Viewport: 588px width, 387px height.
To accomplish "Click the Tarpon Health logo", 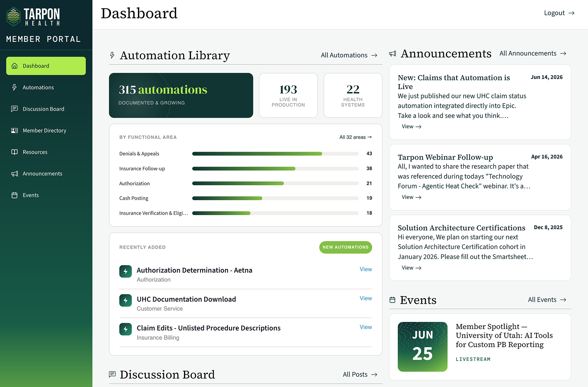I will [x=33, y=17].
